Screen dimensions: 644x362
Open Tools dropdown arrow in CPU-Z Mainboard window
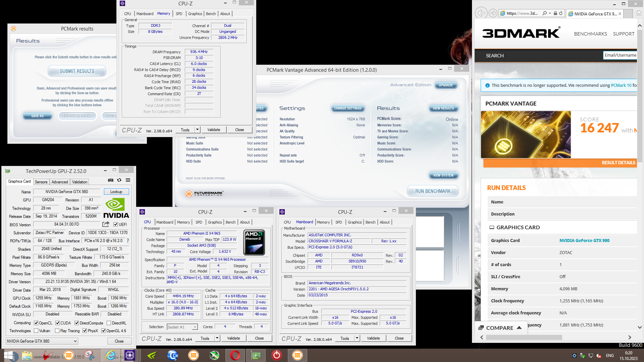357,338
